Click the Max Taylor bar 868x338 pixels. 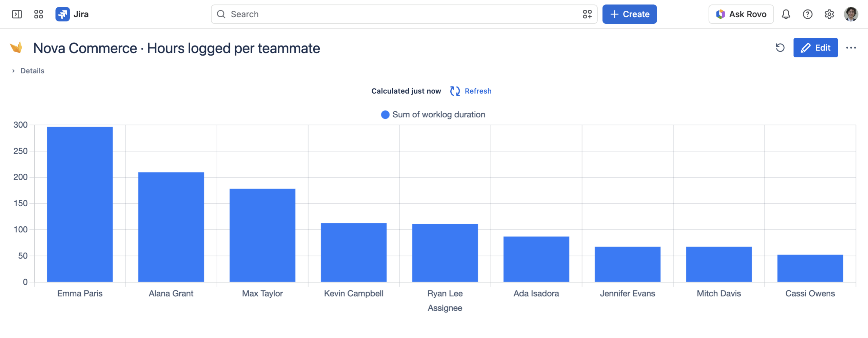point(262,235)
